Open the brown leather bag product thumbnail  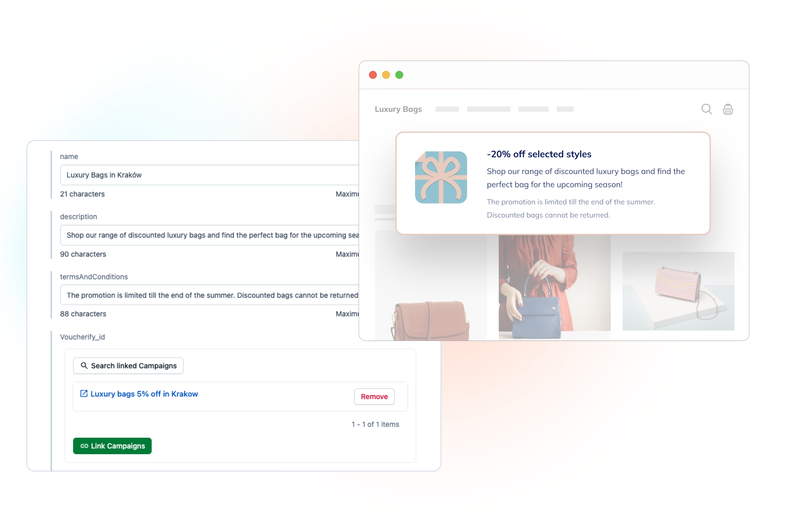coord(430,320)
